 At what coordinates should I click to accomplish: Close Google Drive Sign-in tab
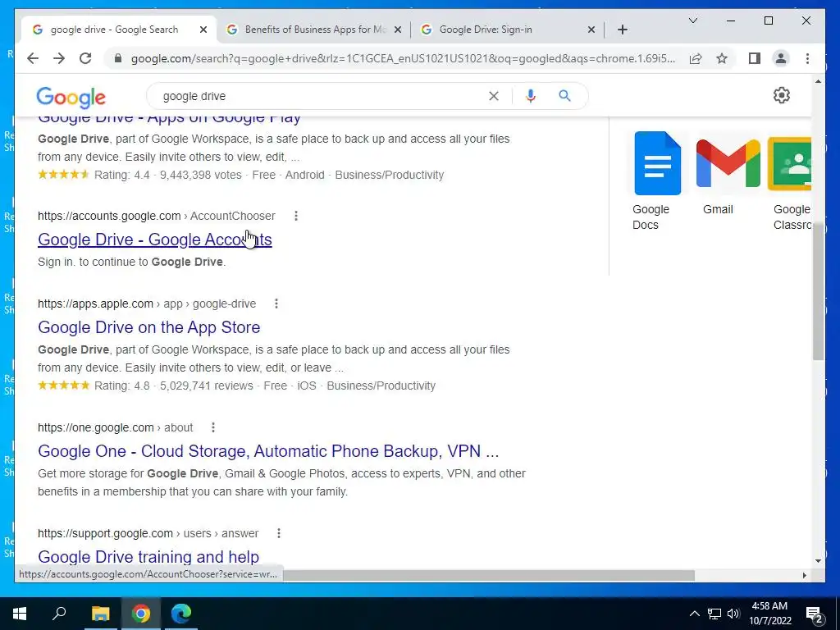591,30
